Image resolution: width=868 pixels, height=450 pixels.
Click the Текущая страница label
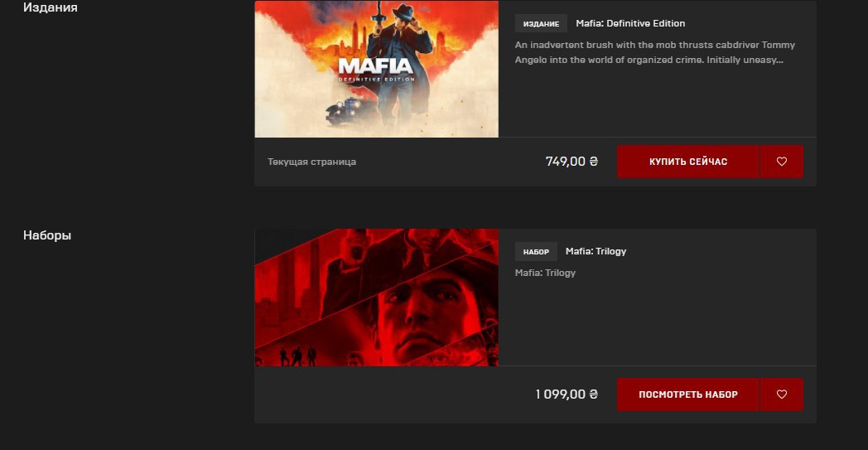tap(311, 162)
